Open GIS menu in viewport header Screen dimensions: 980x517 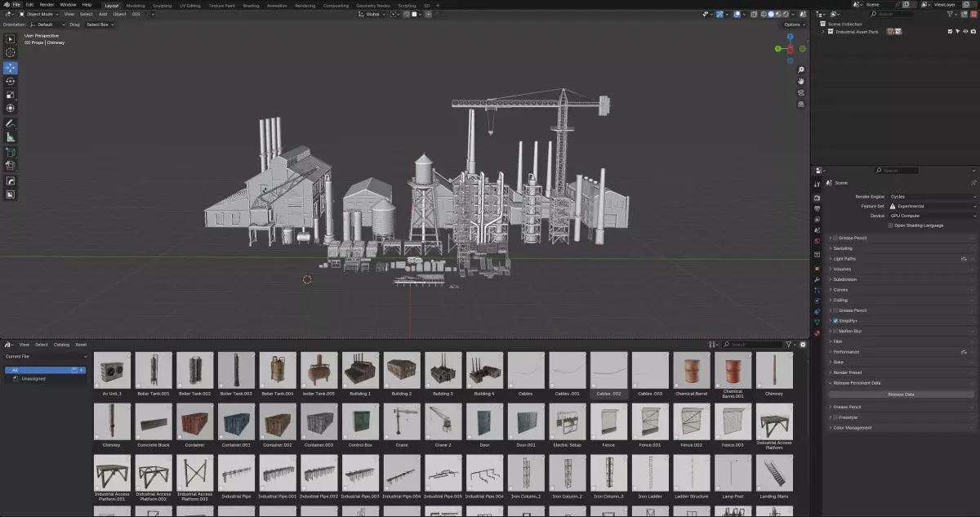(136, 14)
